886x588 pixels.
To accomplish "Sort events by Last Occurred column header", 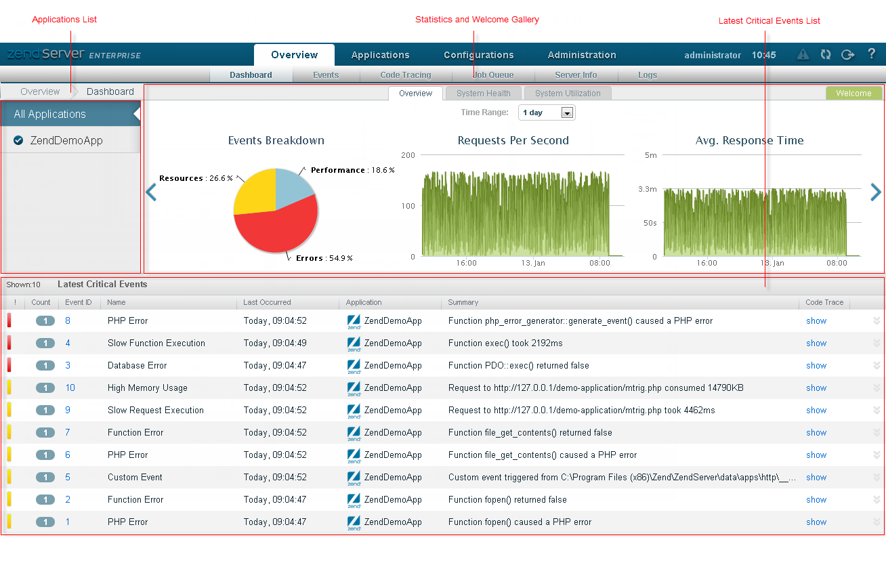I will (x=267, y=303).
